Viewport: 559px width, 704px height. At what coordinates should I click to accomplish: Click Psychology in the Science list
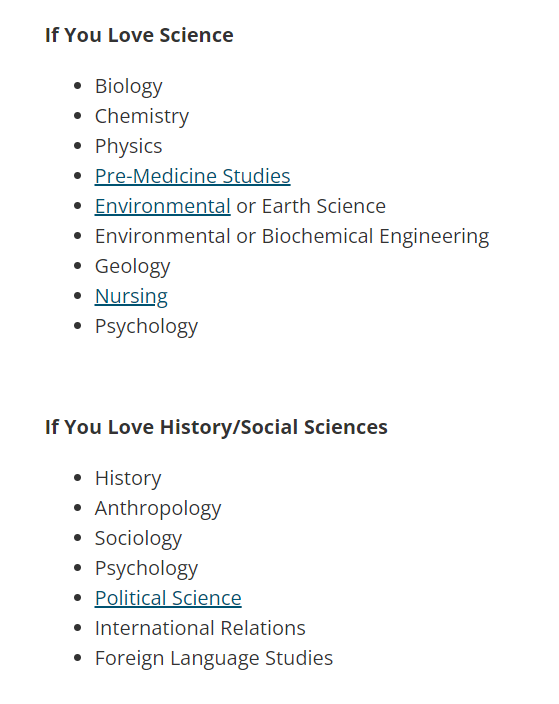[146, 326]
